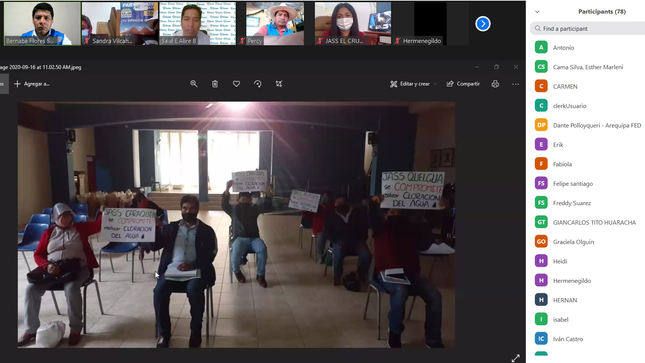Select the crop tool icon

click(x=279, y=84)
